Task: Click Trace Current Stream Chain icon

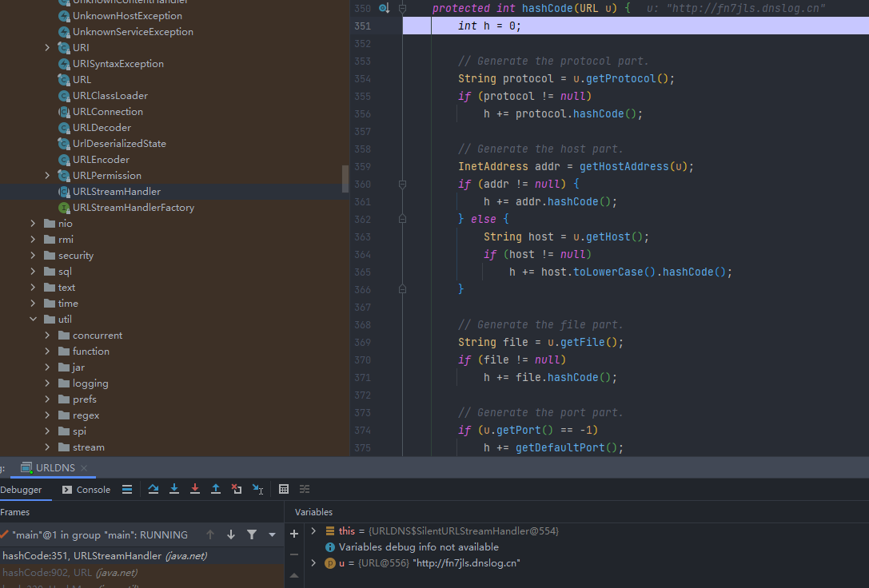Action: (305, 489)
